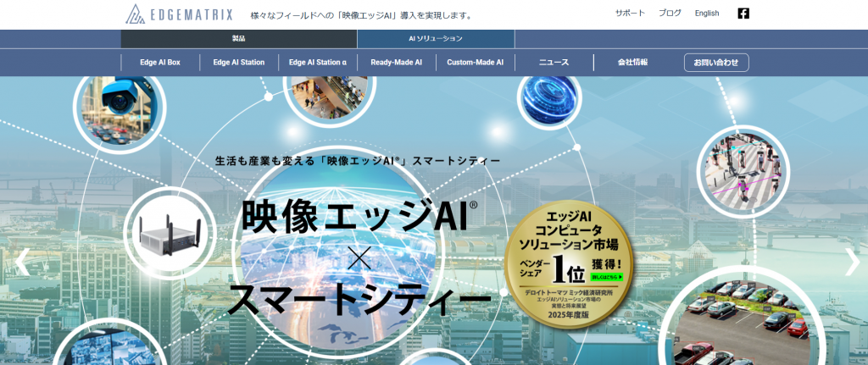The image size is (868, 365).
Task: Open Ready-Made AI menu item
Action: [396, 63]
